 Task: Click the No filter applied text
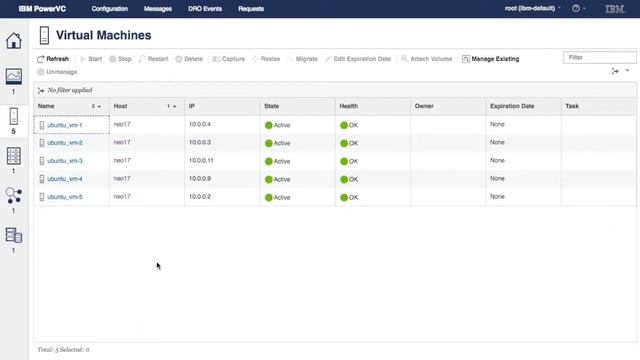pos(70,90)
